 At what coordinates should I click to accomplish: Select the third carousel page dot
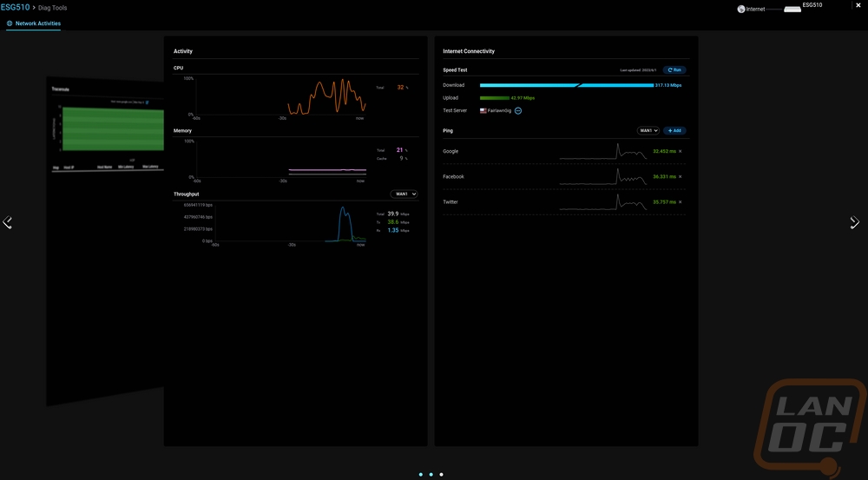tap(441, 475)
